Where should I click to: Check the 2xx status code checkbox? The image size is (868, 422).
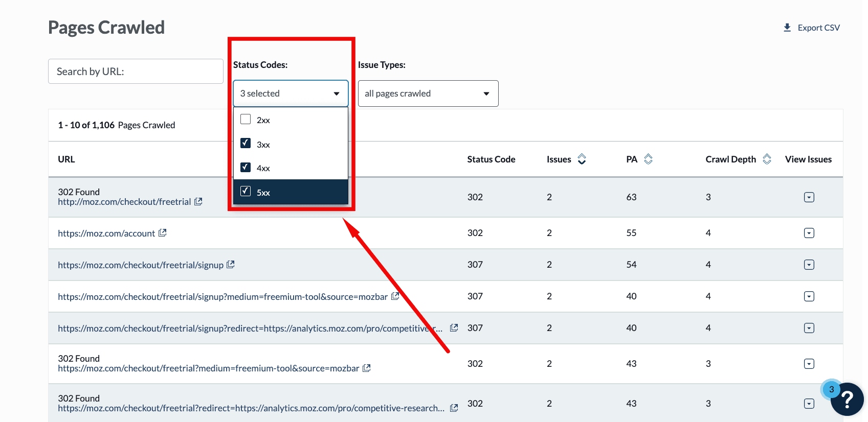pos(246,120)
